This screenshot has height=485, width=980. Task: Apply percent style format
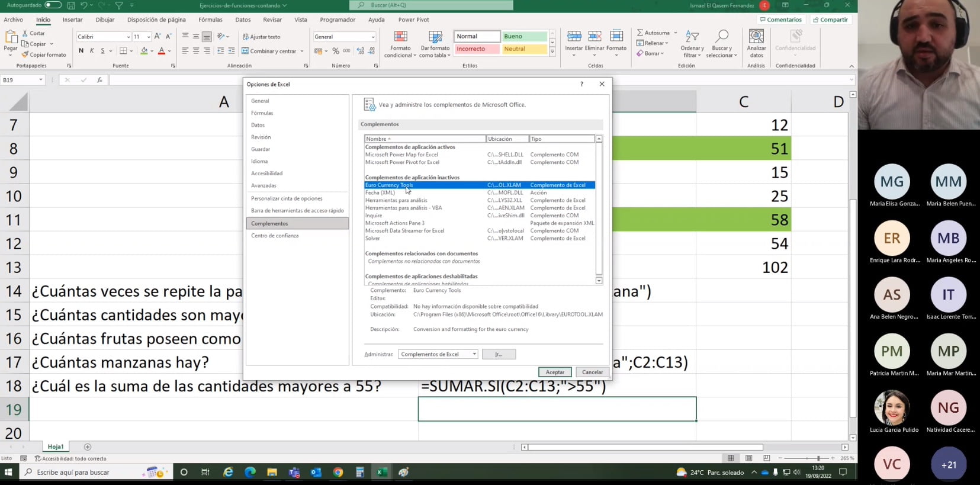click(x=336, y=51)
